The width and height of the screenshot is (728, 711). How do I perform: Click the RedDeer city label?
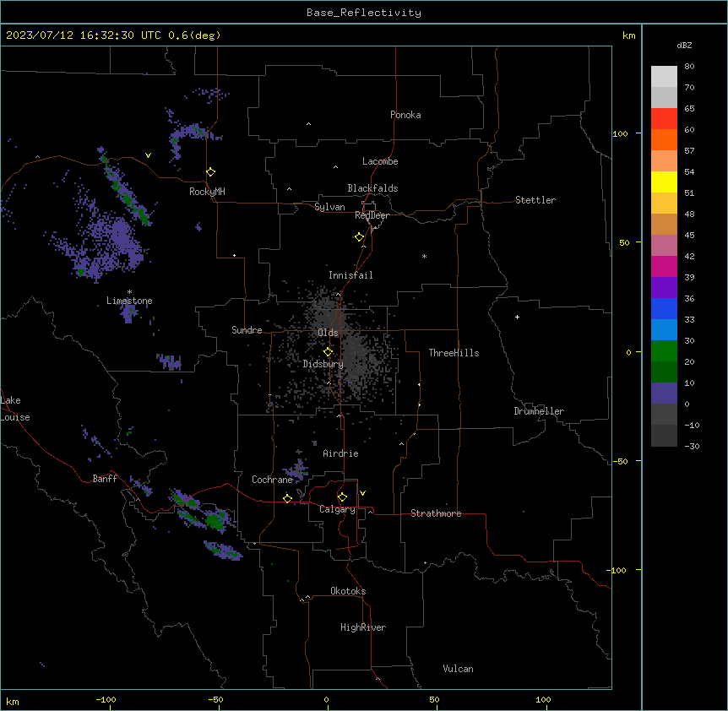(372, 215)
